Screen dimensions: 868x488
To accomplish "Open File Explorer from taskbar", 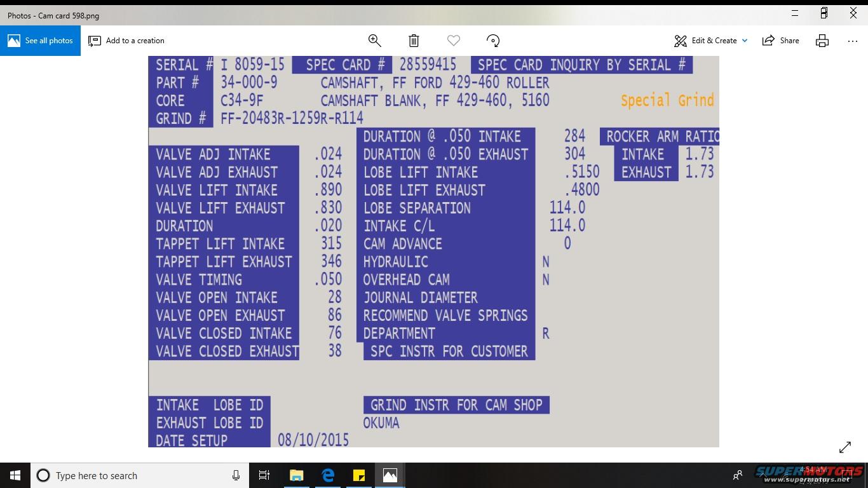I will pos(297,475).
